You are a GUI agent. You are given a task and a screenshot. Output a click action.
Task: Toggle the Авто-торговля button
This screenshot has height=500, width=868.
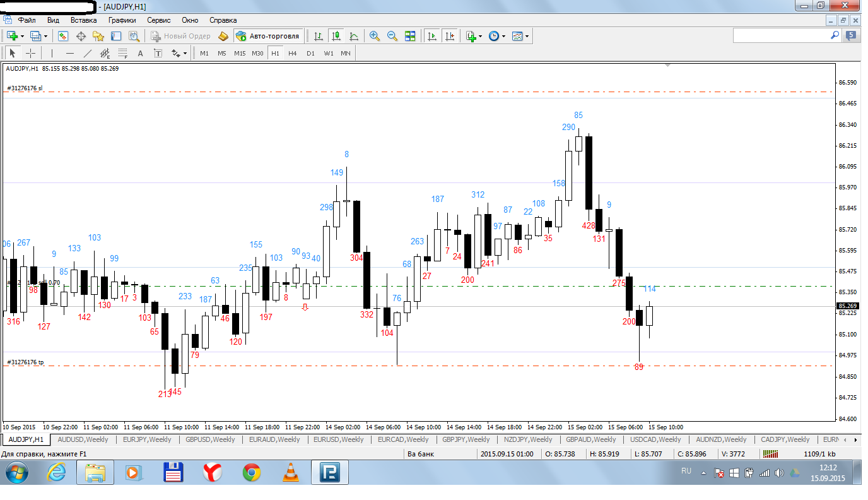(x=267, y=36)
